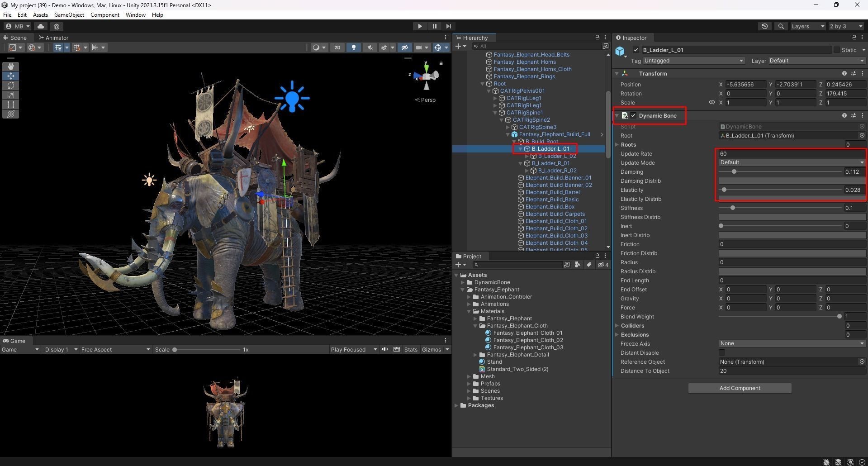
Task: Select the Rotate tool
Action: point(11,86)
